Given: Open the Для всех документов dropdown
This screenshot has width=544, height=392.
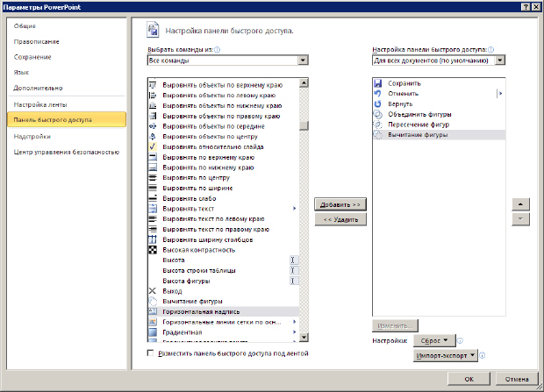Looking at the screenshot, I should pyautogui.click(x=499, y=61).
